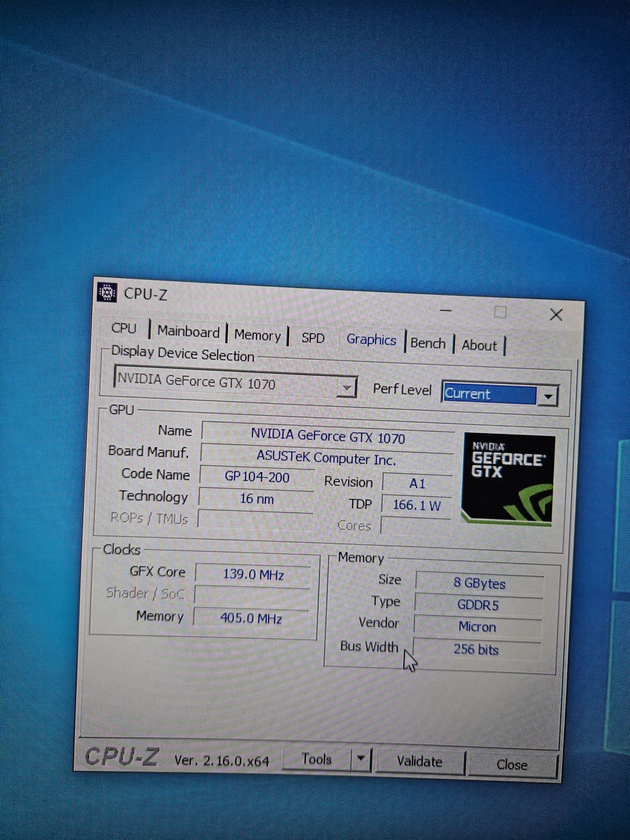
Task: Click the Close button
Action: (512, 765)
